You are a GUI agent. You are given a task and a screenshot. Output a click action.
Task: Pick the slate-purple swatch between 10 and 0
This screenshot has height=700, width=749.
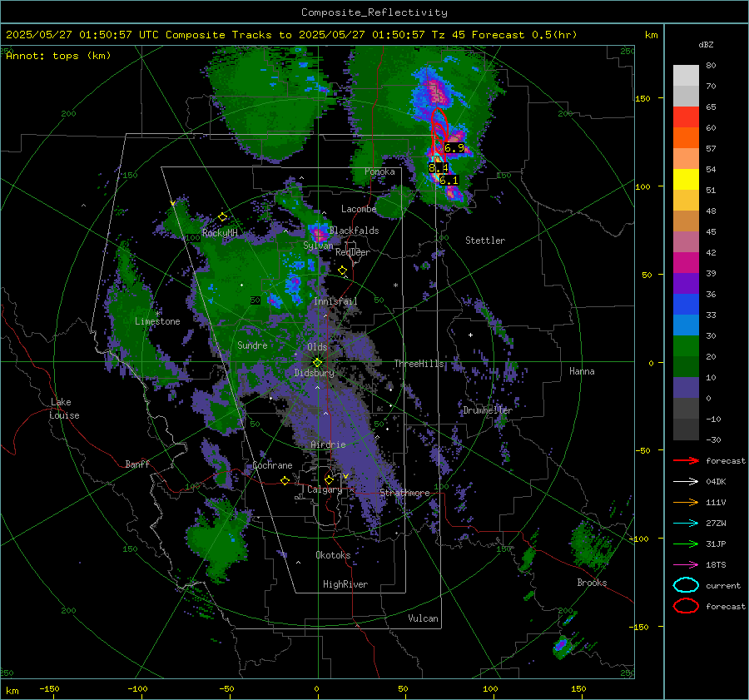click(686, 387)
